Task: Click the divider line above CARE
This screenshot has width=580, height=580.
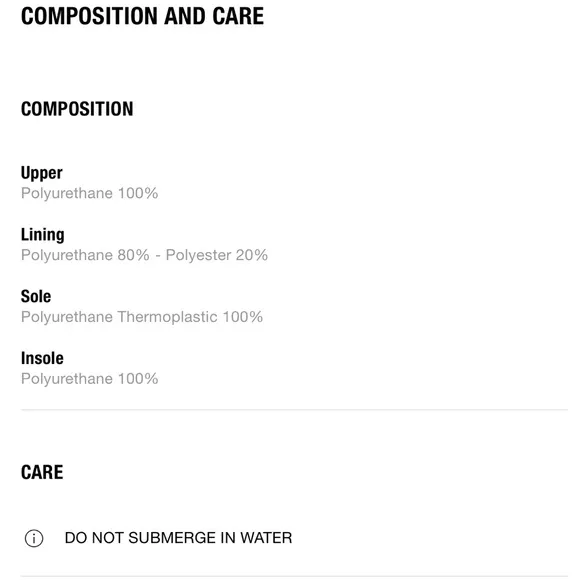Action: click(294, 410)
